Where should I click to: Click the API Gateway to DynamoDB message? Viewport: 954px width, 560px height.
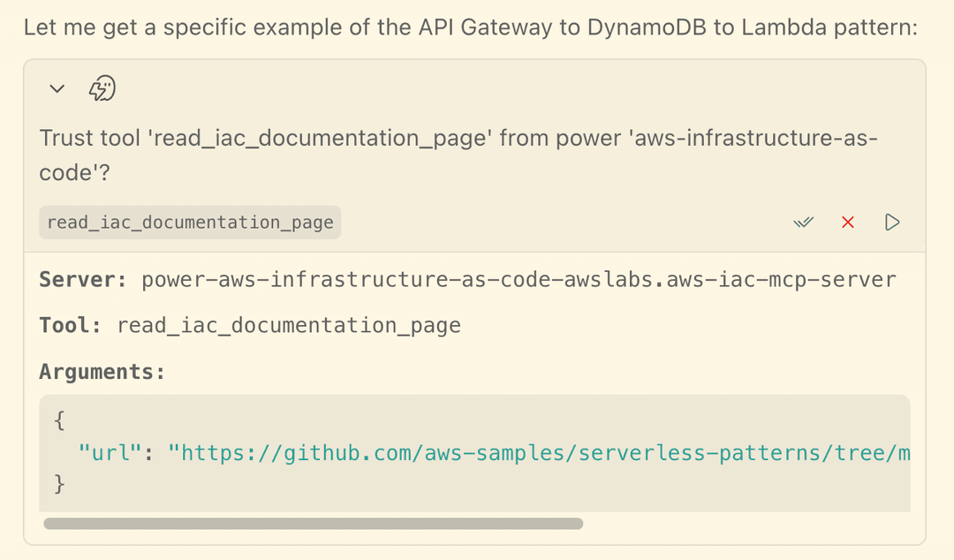tap(470, 27)
